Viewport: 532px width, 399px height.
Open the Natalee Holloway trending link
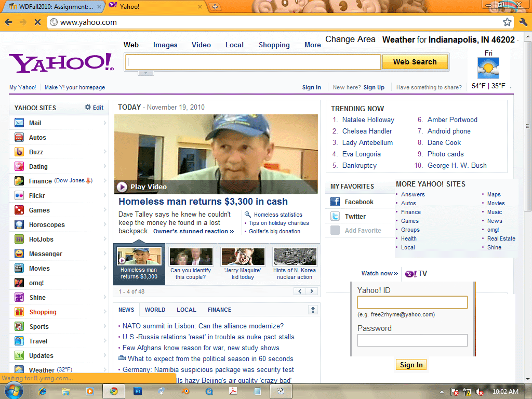point(368,120)
